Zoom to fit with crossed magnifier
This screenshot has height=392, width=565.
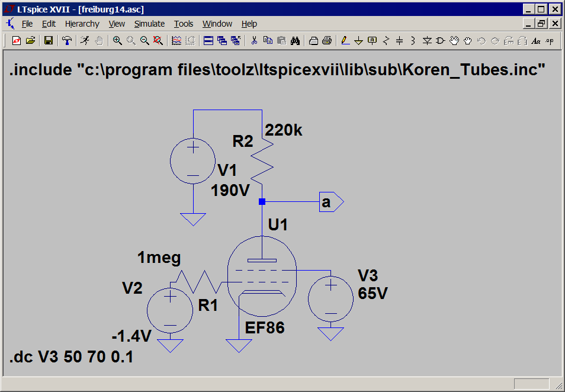[158, 41]
